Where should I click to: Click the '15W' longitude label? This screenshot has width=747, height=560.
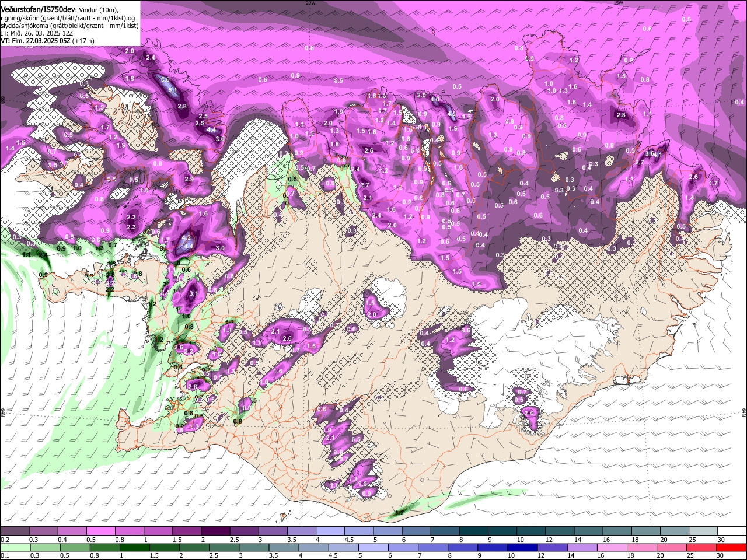(618, 3)
